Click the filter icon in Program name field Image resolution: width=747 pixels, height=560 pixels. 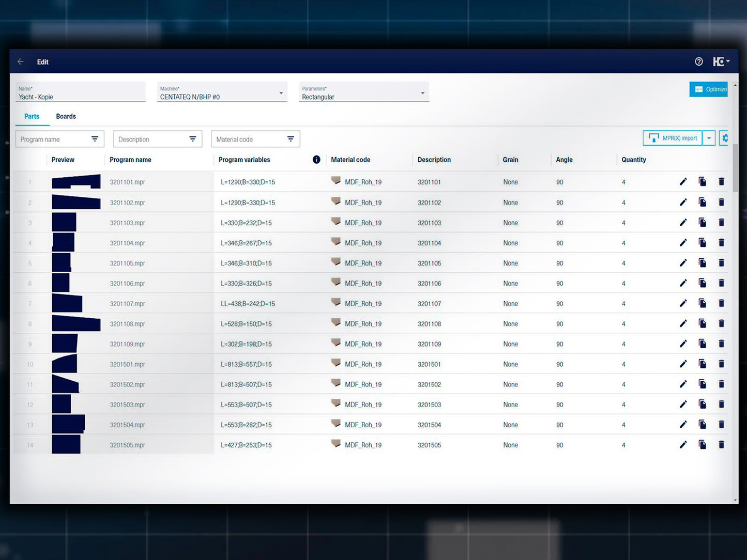coord(95,139)
